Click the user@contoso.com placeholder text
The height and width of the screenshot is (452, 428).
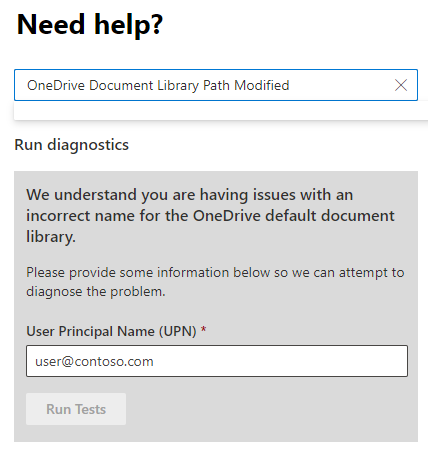94,361
